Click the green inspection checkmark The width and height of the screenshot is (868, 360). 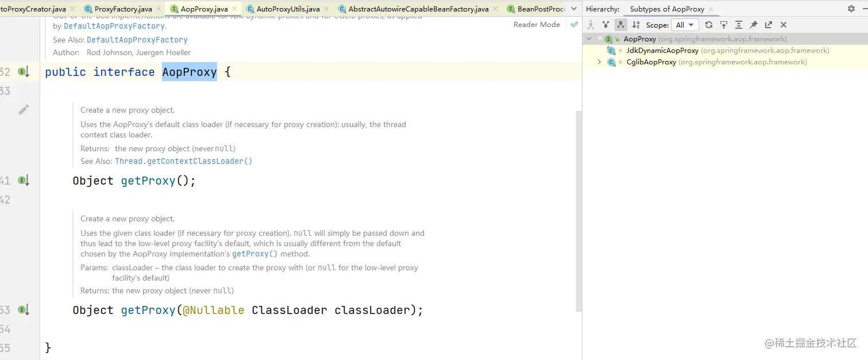click(x=574, y=24)
